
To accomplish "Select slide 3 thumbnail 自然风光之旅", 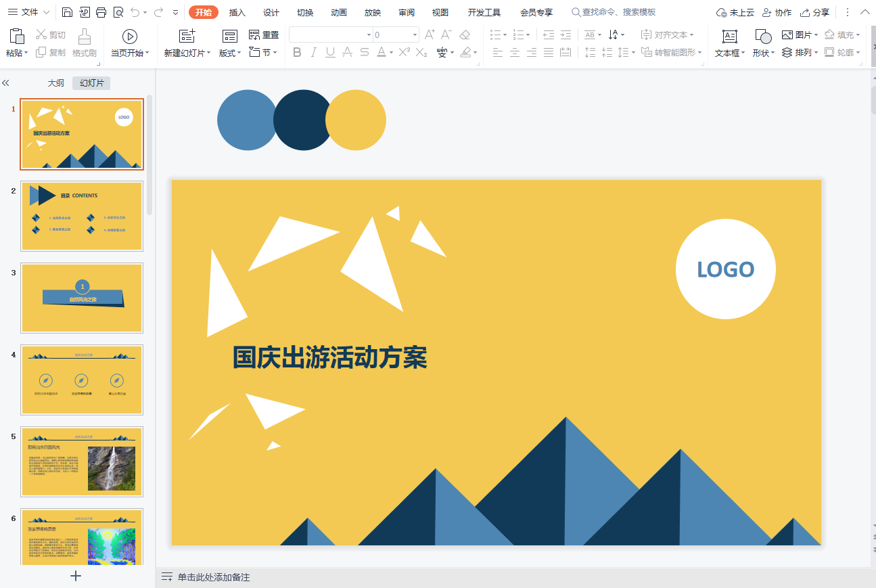I will 82,298.
